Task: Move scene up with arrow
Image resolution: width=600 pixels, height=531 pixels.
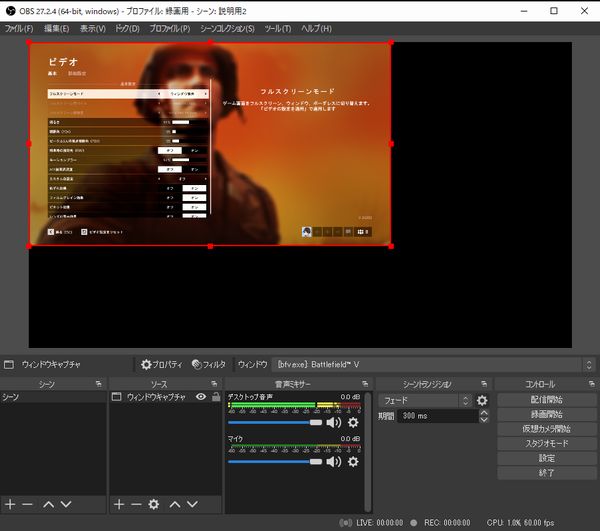Action: tap(49, 504)
